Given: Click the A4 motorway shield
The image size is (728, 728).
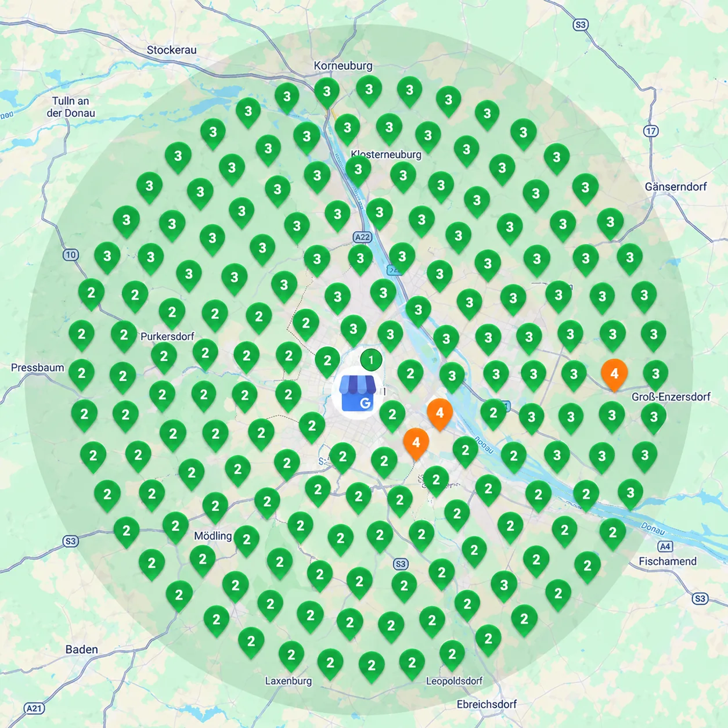Looking at the screenshot, I should [x=665, y=546].
